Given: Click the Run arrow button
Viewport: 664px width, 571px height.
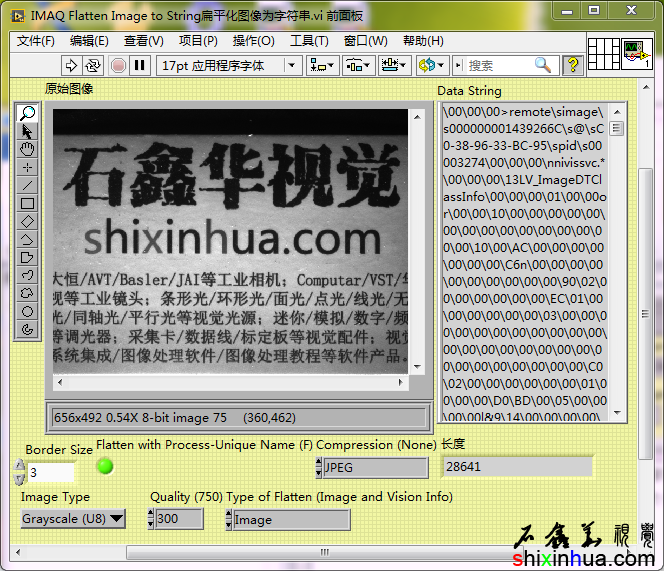Looking at the screenshot, I should [71, 66].
